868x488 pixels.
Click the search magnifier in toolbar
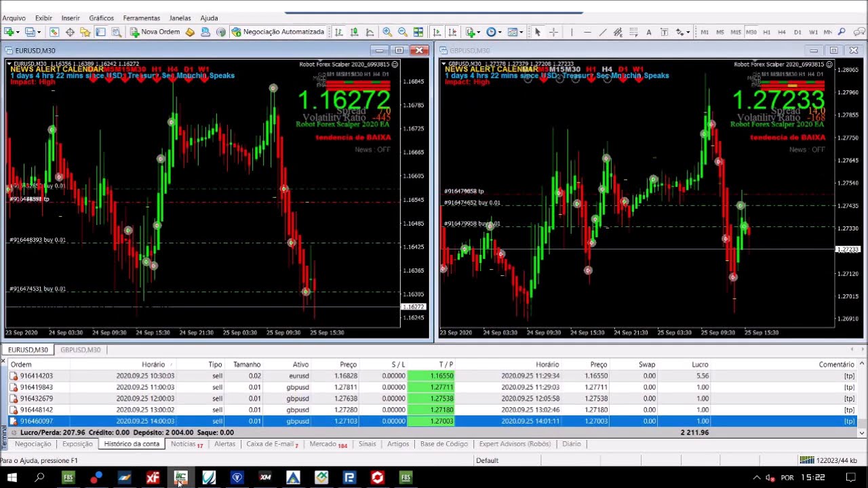(842, 32)
